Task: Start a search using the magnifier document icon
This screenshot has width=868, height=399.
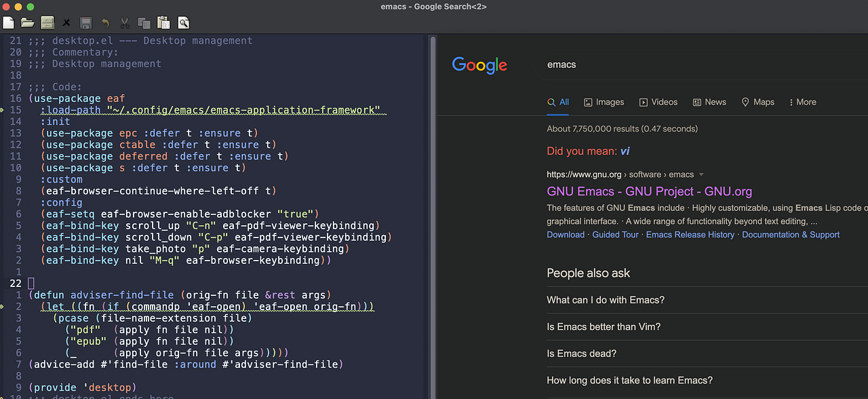Action: coord(182,22)
